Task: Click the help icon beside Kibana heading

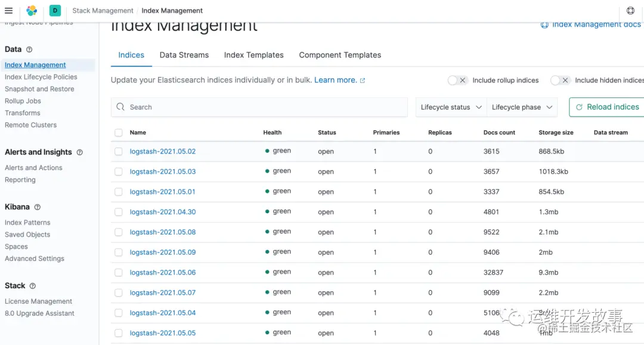Action: pos(38,207)
